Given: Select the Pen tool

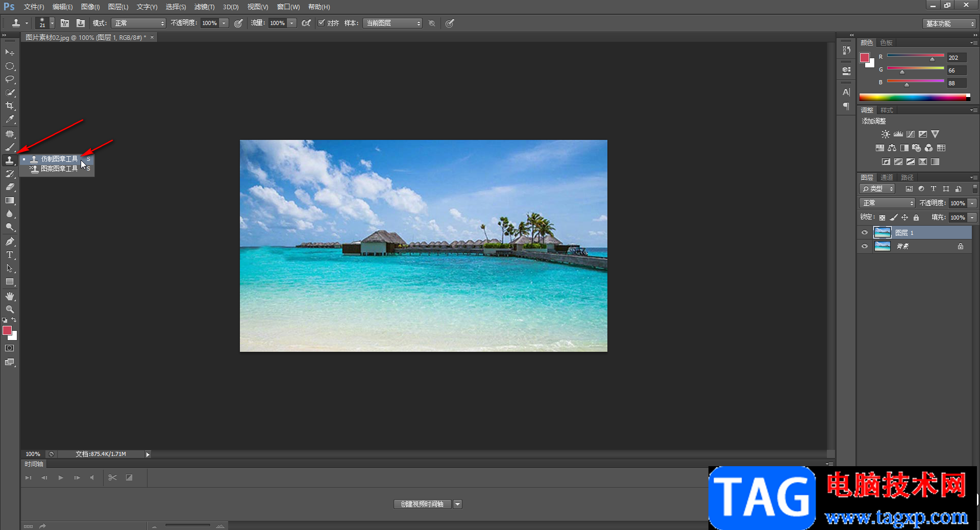Looking at the screenshot, I should [x=10, y=242].
